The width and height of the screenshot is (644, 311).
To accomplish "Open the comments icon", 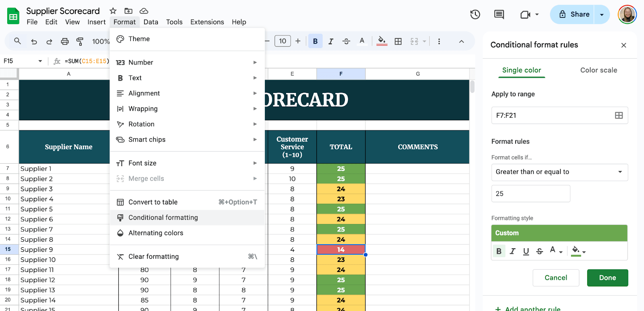I will (x=499, y=14).
